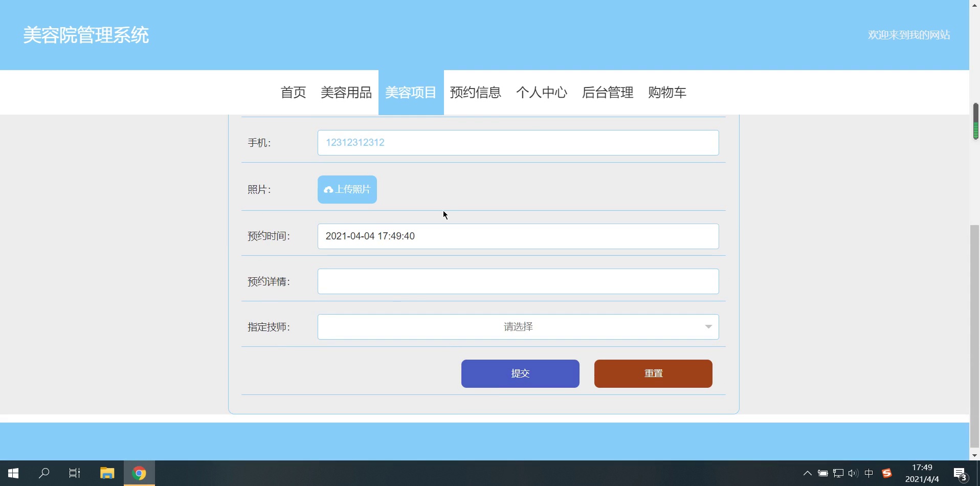Open 预约信息 navigation tab
The height and width of the screenshot is (486, 980).
click(x=476, y=93)
